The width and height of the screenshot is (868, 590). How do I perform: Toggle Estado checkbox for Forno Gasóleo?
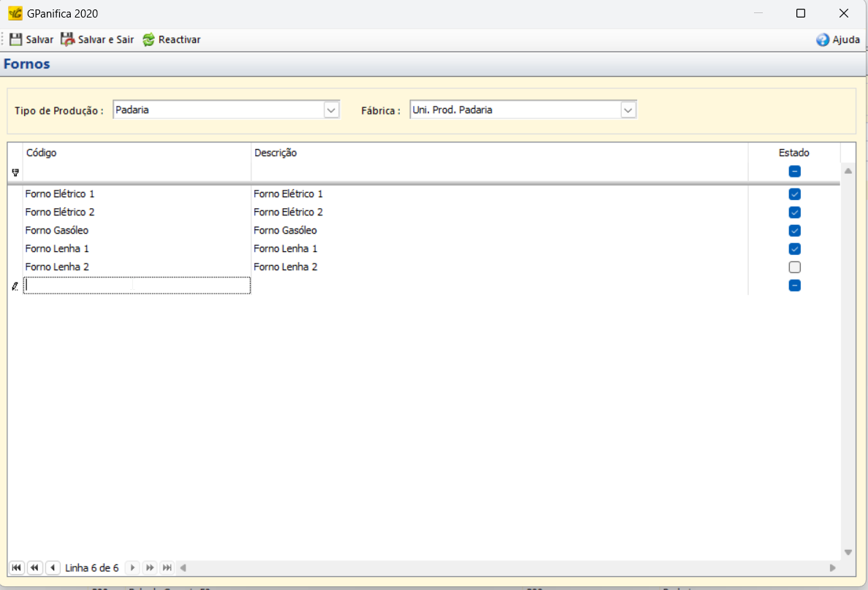(794, 231)
